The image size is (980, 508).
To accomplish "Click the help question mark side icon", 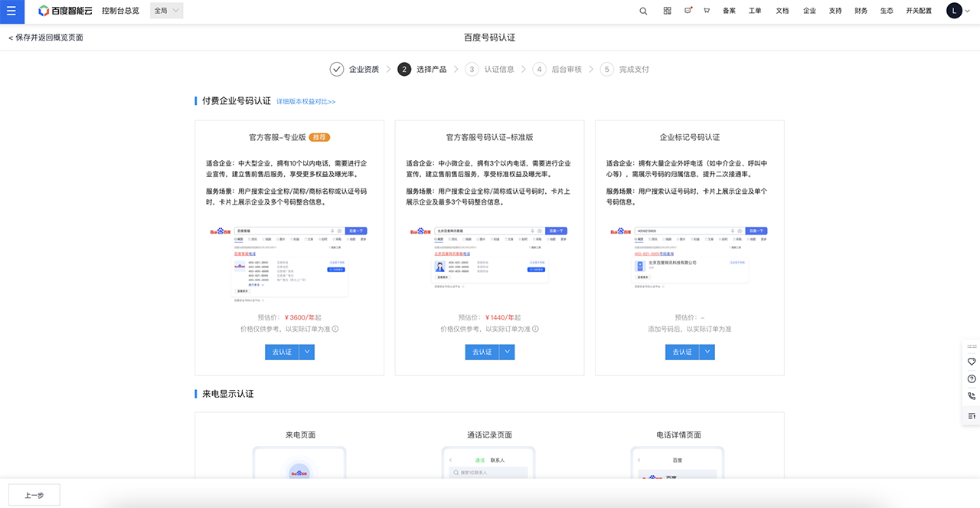I will 972,379.
